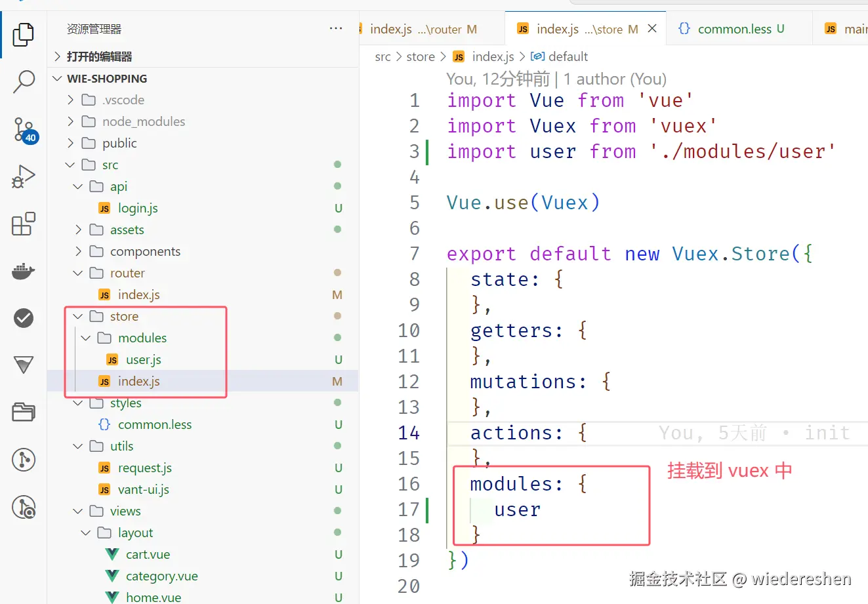
Task: Collapse the modules folder
Action: (87, 338)
